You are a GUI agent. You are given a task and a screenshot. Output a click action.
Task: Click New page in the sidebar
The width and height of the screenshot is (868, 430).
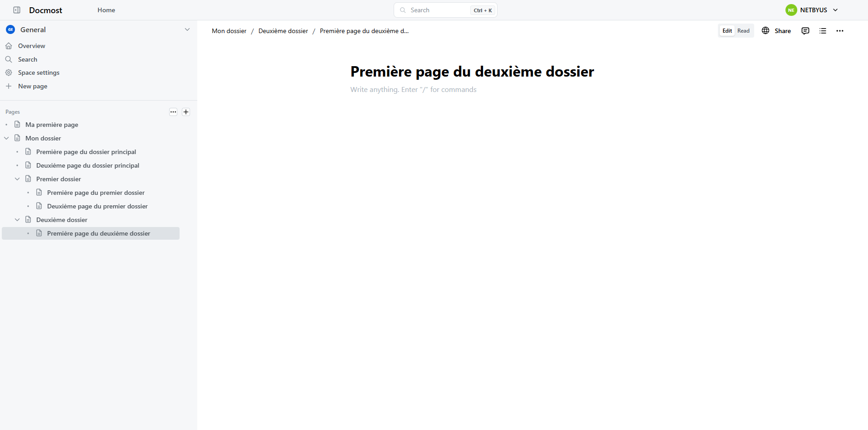tap(33, 86)
